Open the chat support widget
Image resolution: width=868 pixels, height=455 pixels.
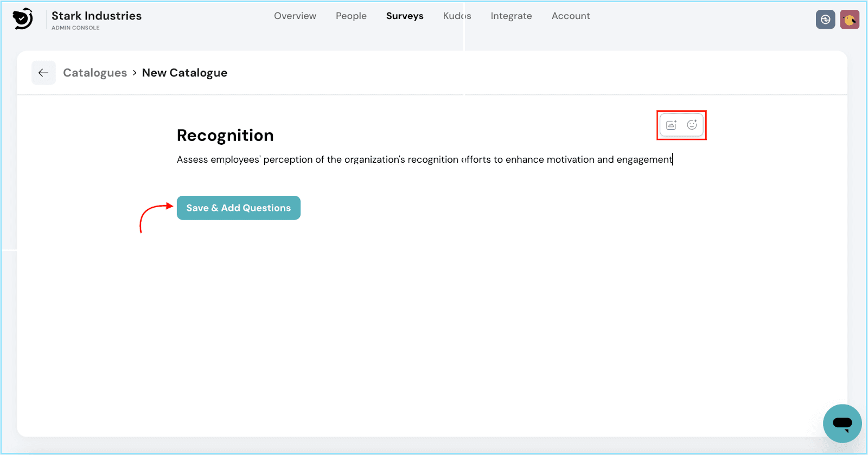click(842, 423)
